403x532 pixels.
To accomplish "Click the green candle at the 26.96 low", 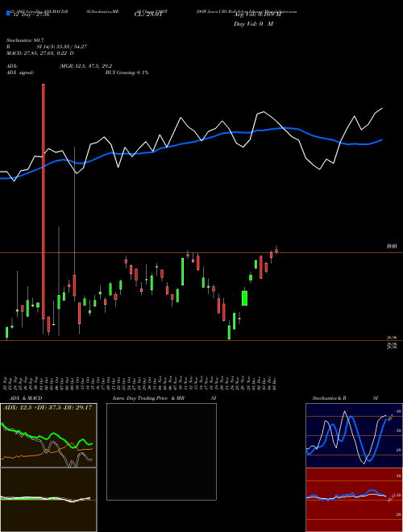I will (x=230, y=332).
